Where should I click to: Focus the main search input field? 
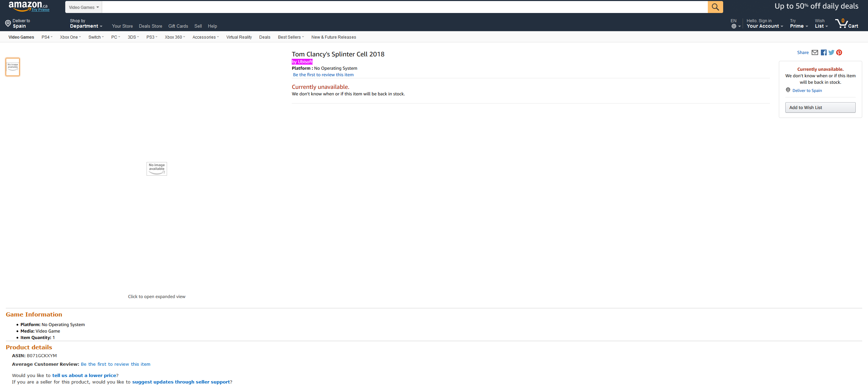coord(404,7)
